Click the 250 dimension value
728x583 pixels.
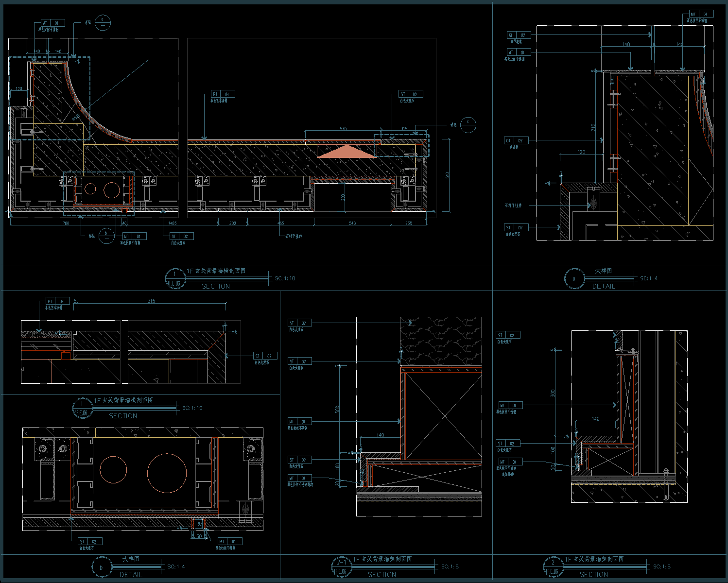coord(409,223)
